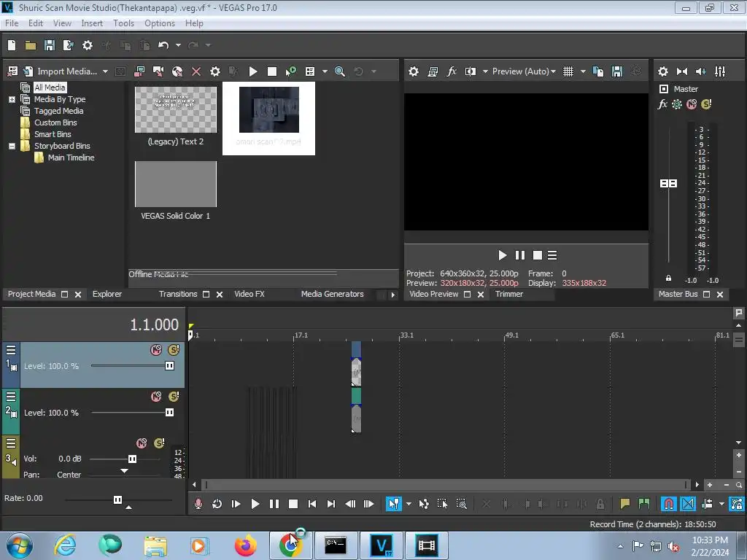Select Tagged Media in the tree
This screenshot has height=560, width=747.
pos(58,111)
